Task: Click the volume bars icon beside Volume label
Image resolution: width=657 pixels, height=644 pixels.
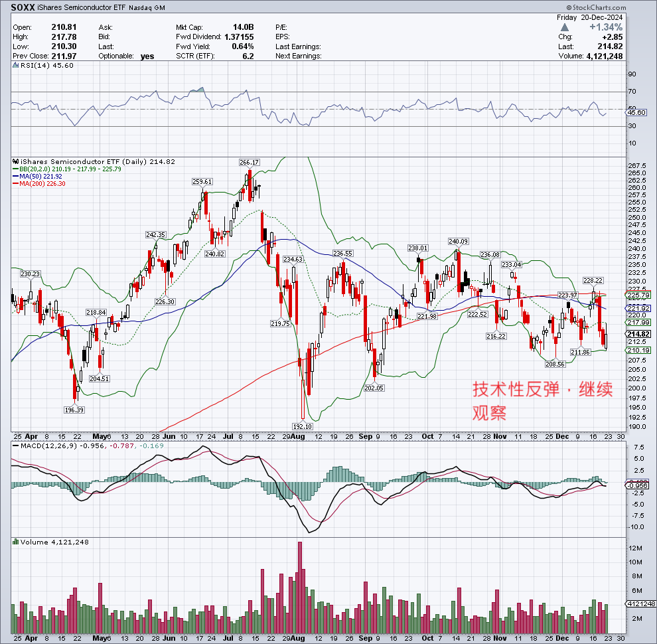Action: pyautogui.click(x=16, y=542)
